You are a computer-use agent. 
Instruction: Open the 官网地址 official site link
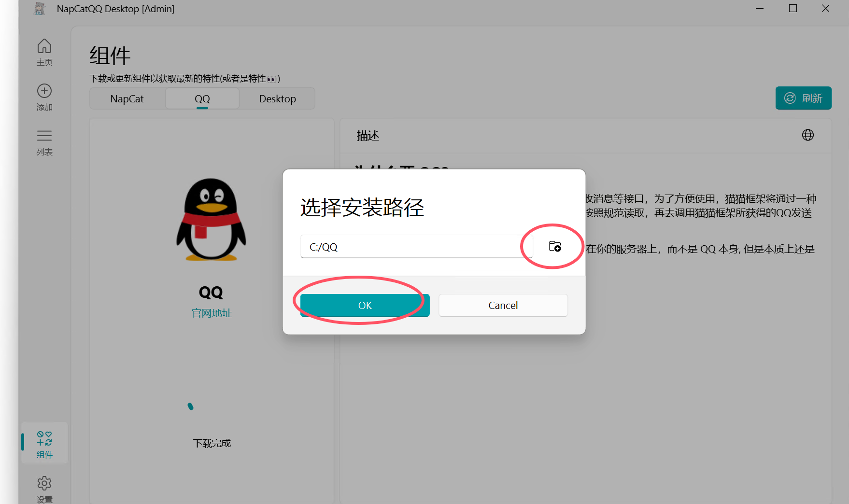point(212,313)
